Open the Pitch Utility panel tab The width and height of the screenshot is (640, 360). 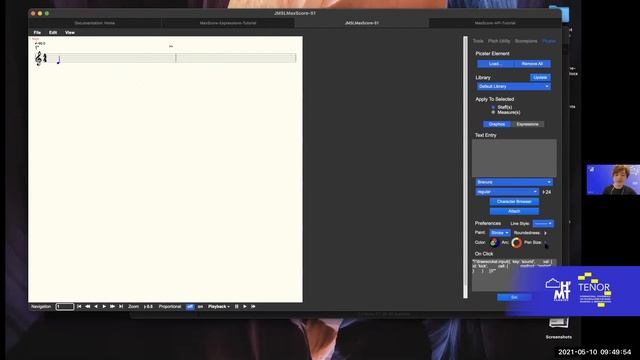click(499, 41)
